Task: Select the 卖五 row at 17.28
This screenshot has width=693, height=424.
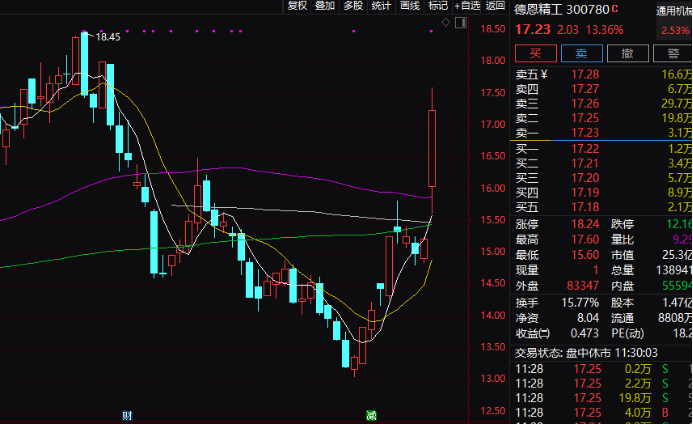Action: coord(602,74)
